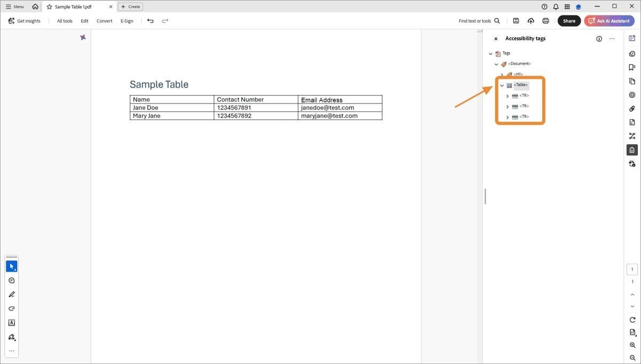Choose the Draw freehand tool
This screenshot has height=364, width=641.
tap(11, 308)
